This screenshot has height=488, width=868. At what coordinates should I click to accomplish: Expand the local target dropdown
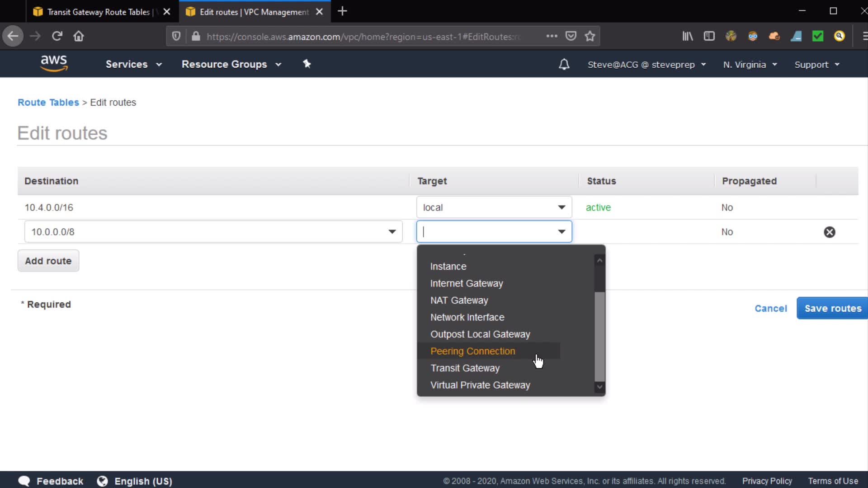point(561,207)
